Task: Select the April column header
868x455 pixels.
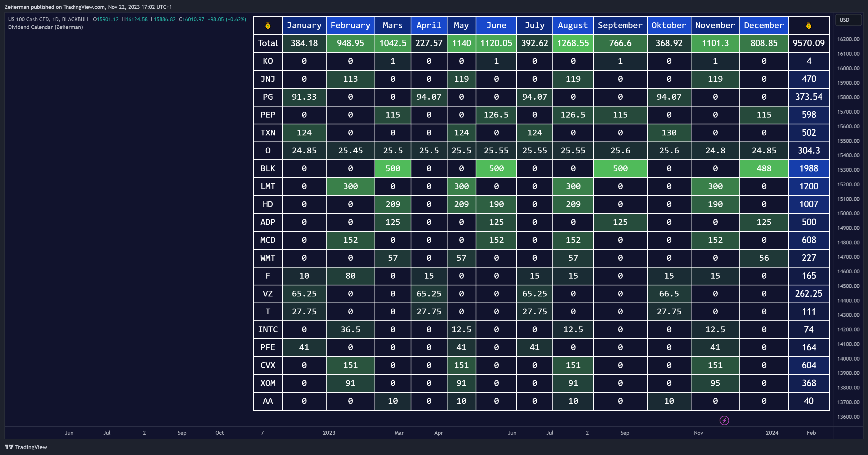Action: (x=429, y=26)
